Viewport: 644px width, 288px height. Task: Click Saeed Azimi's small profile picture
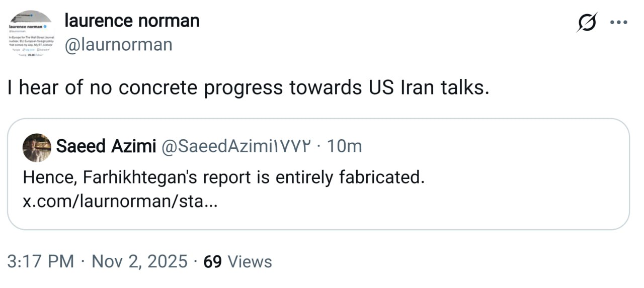tap(37, 148)
